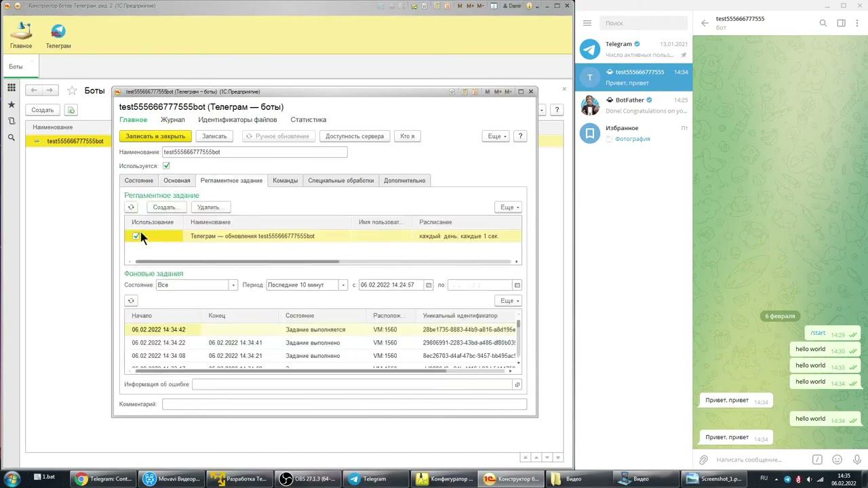The image size is (868, 488).
Task: Go back in the Боты list window
Action: click(x=34, y=90)
